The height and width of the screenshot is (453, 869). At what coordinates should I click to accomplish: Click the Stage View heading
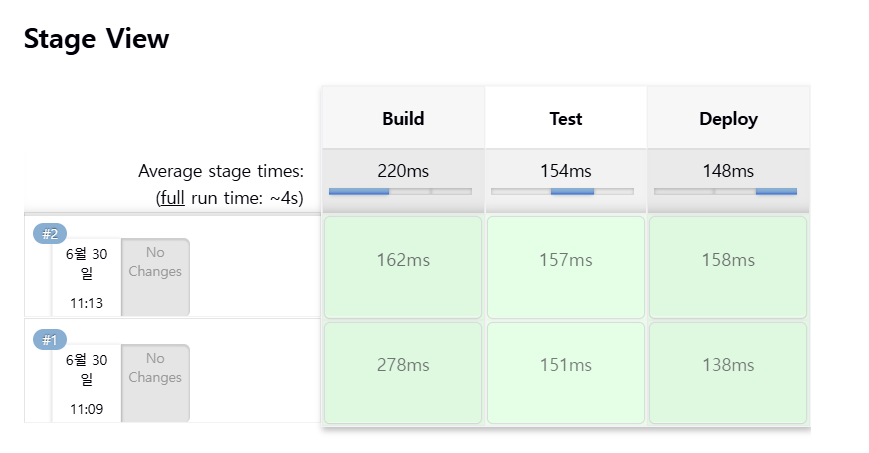pos(97,39)
